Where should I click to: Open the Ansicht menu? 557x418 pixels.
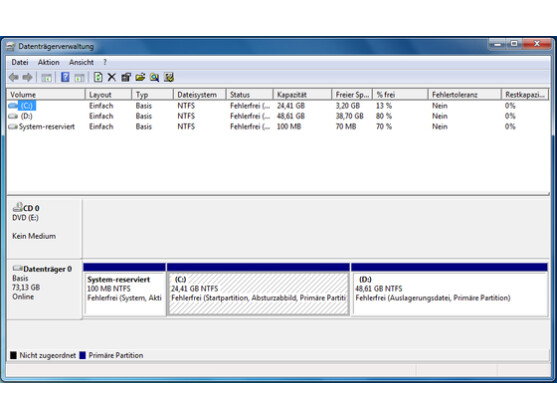(x=81, y=63)
